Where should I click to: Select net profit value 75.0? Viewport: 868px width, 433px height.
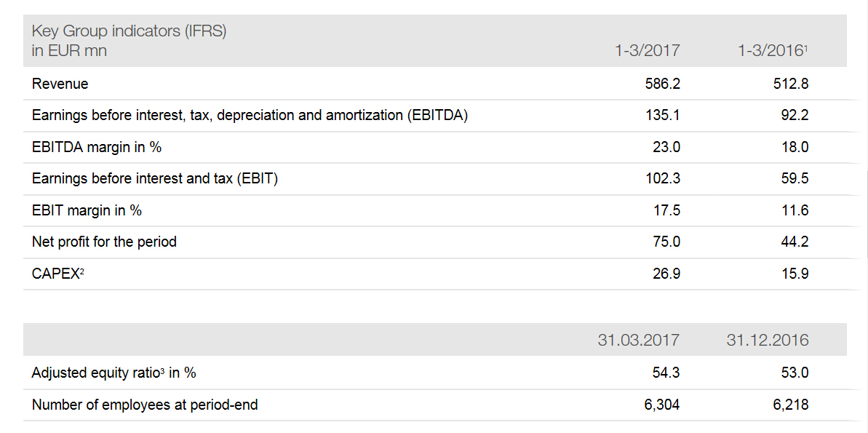click(667, 242)
